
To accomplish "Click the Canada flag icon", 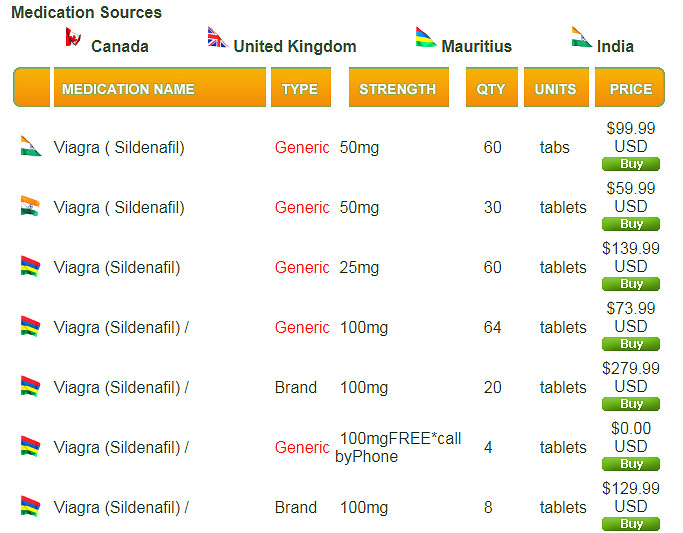I will (72, 37).
